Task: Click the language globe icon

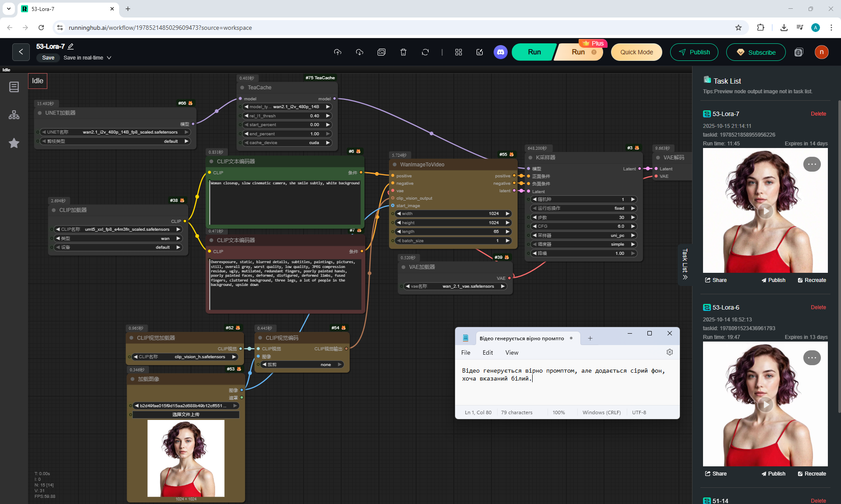Action: point(799,52)
